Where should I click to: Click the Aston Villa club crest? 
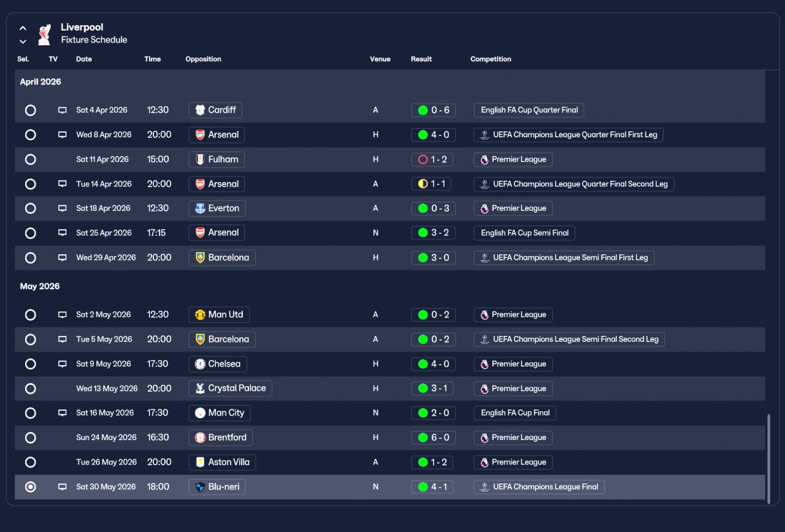[200, 462]
